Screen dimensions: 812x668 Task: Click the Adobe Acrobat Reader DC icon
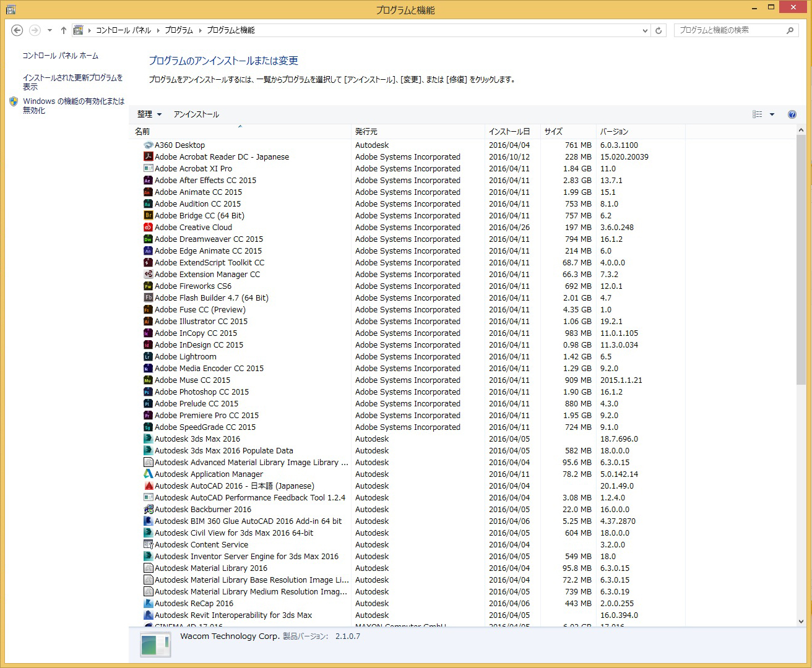coord(148,157)
